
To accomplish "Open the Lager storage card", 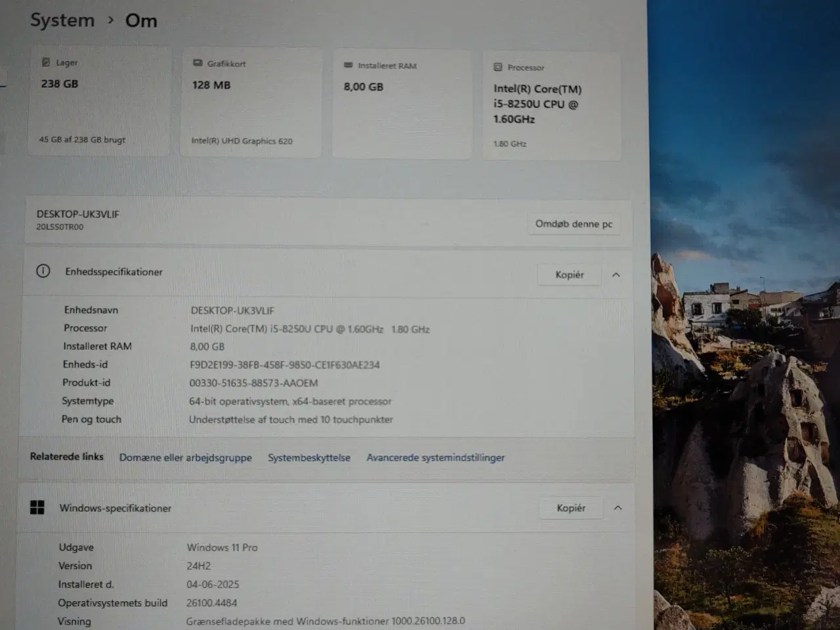I will click(100, 101).
